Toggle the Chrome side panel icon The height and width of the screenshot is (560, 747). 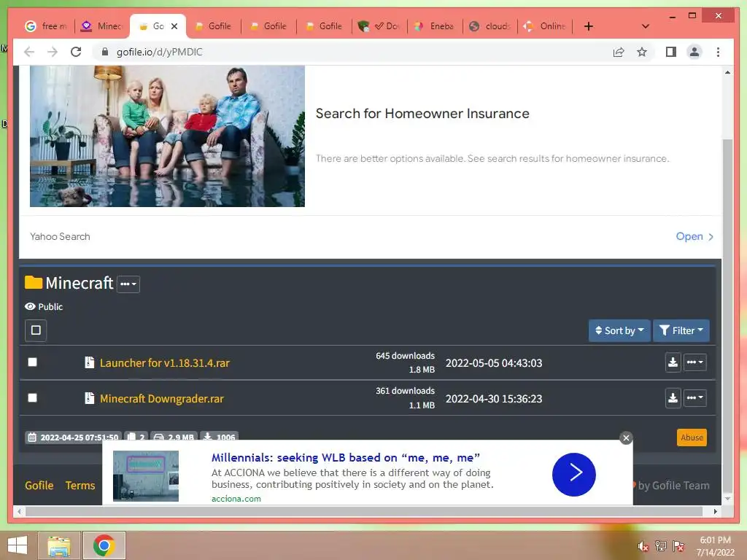tap(671, 52)
